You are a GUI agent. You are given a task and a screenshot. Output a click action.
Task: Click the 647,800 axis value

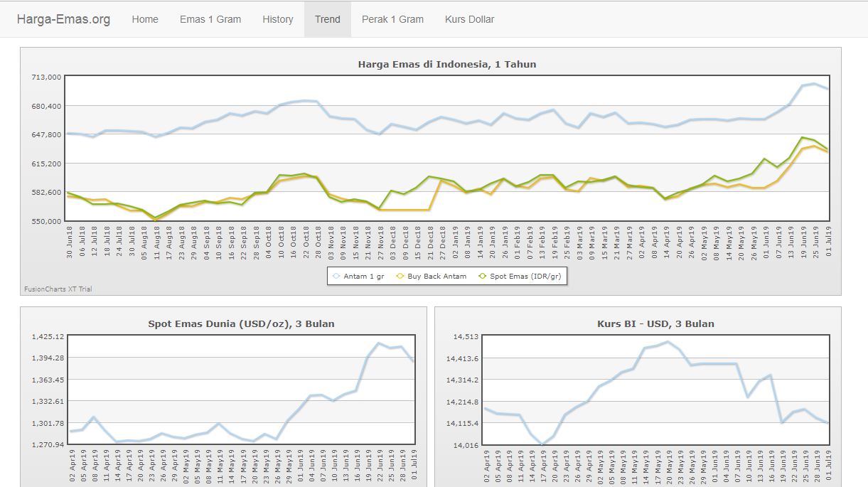47,134
